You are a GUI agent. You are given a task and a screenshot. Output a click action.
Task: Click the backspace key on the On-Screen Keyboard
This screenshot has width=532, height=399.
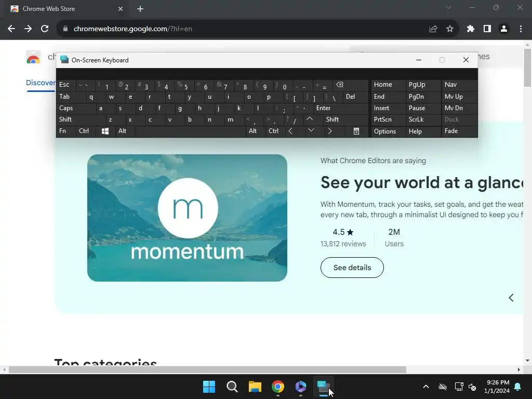tap(351, 85)
